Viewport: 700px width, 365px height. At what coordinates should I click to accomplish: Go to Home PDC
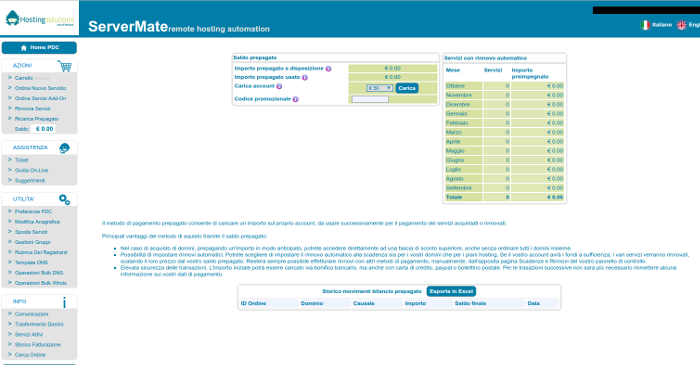39,48
